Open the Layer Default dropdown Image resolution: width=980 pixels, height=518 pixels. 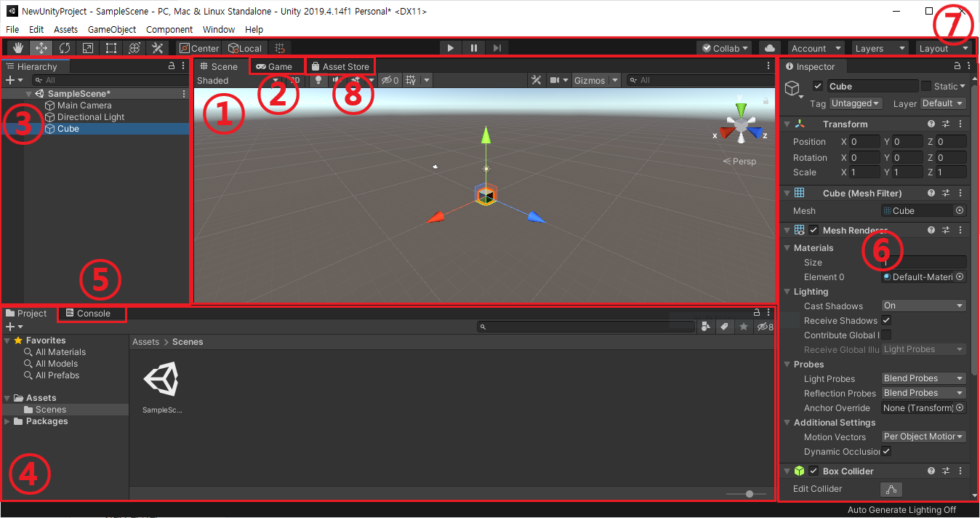click(x=943, y=103)
